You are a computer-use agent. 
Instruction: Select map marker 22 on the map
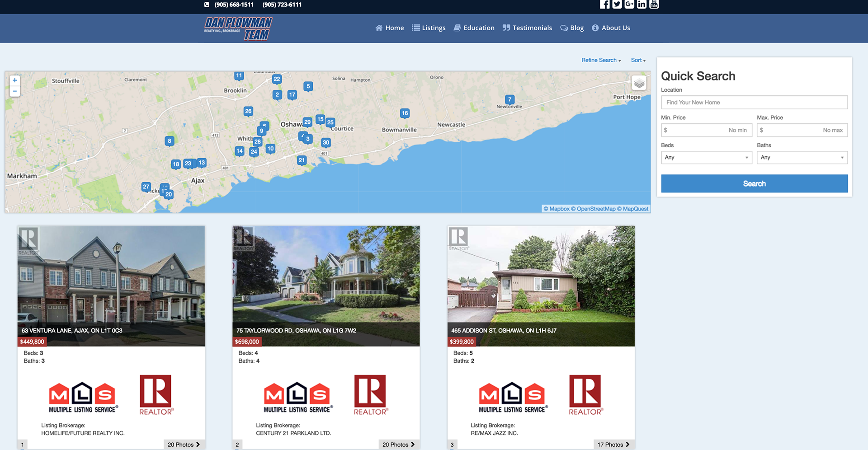click(x=277, y=79)
